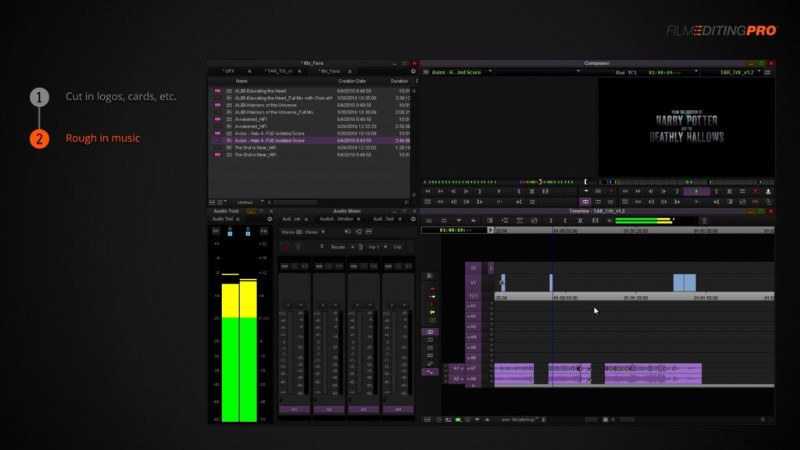Open the meter menu right of timeline meters
This screenshot has width=800, height=450.
tap(704, 221)
